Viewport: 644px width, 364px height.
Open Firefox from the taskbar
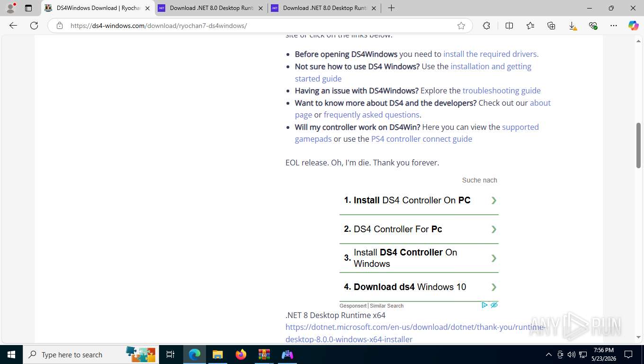click(x=241, y=355)
